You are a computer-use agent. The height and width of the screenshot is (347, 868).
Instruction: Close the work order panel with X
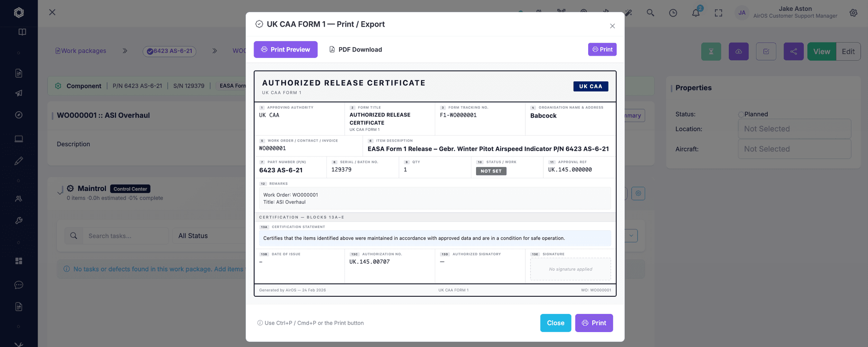coord(52,12)
